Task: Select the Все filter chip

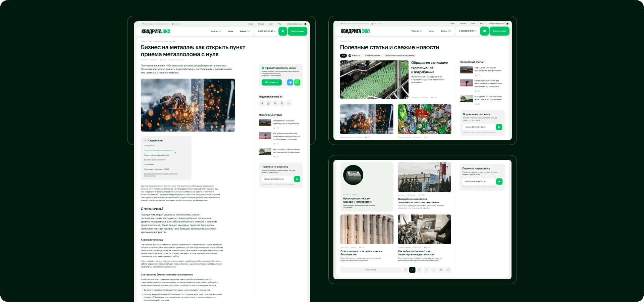Action: pos(343,56)
